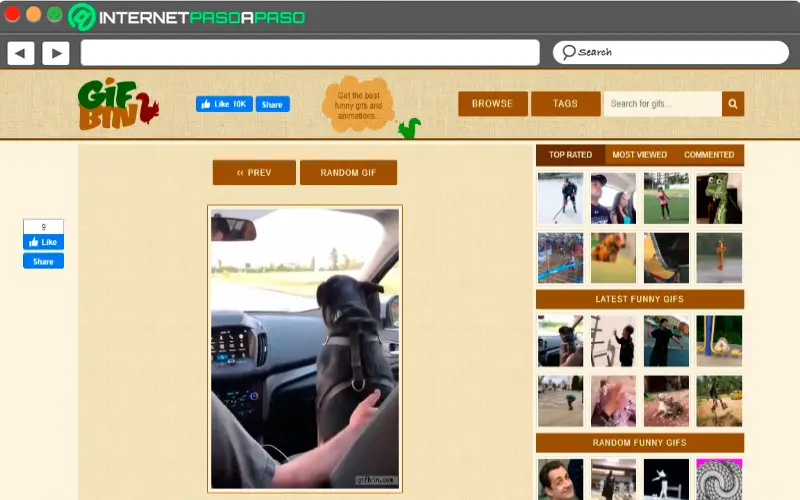Screen dimensions: 800x500
Task: Open latest gif of dog in car
Action: (x=560, y=341)
